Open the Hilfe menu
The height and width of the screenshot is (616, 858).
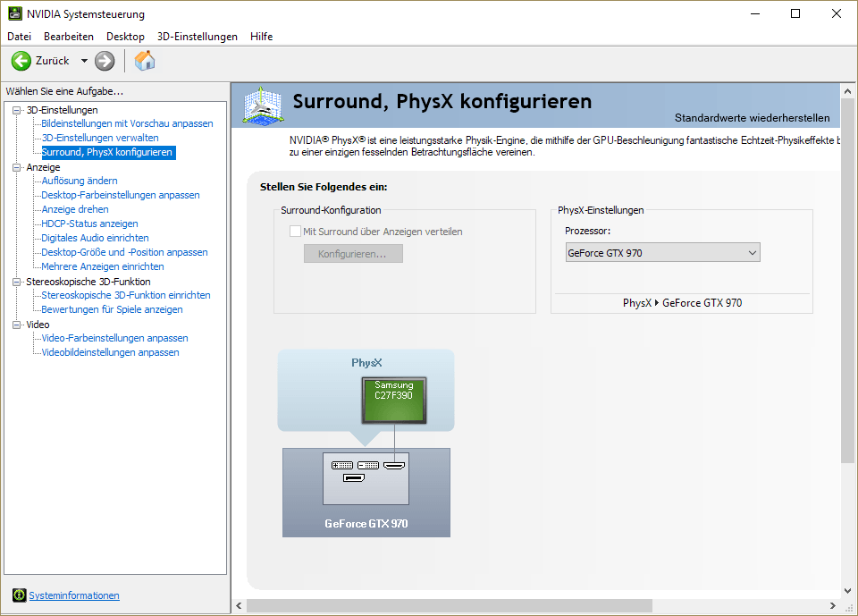click(262, 36)
